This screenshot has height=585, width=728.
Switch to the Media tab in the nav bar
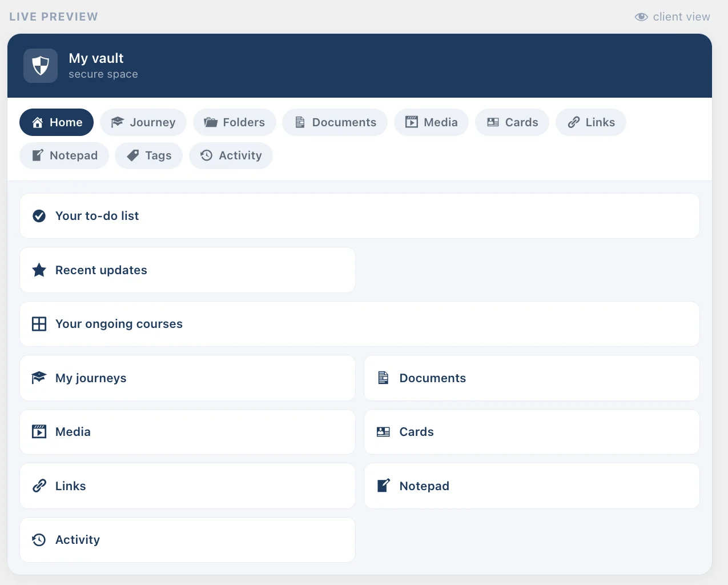pyautogui.click(x=432, y=122)
